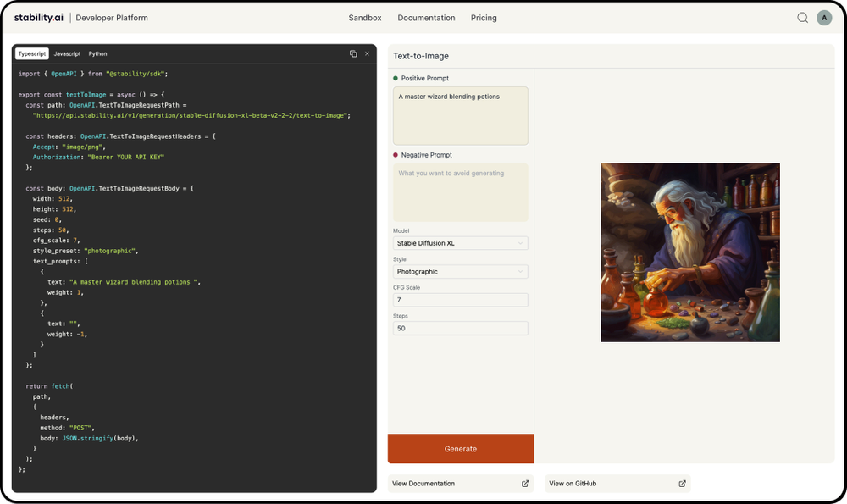Focus the Positive Prompt text box

(x=460, y=115)
